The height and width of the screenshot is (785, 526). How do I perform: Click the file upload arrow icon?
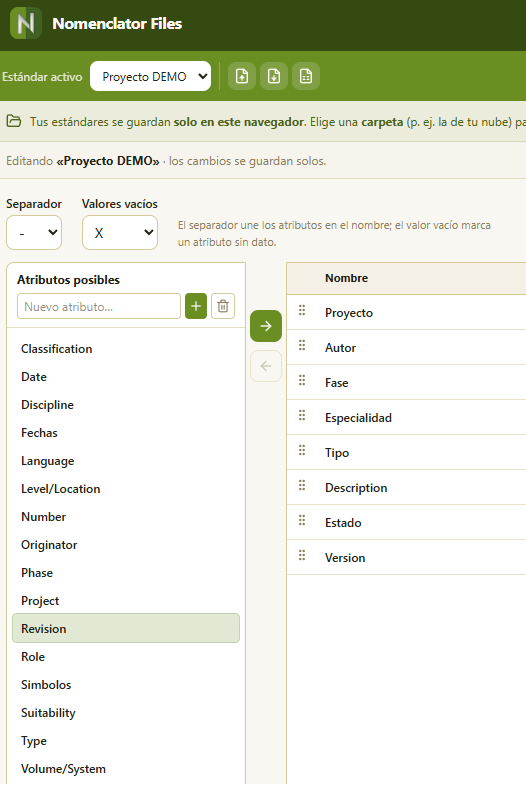point(242,76)
